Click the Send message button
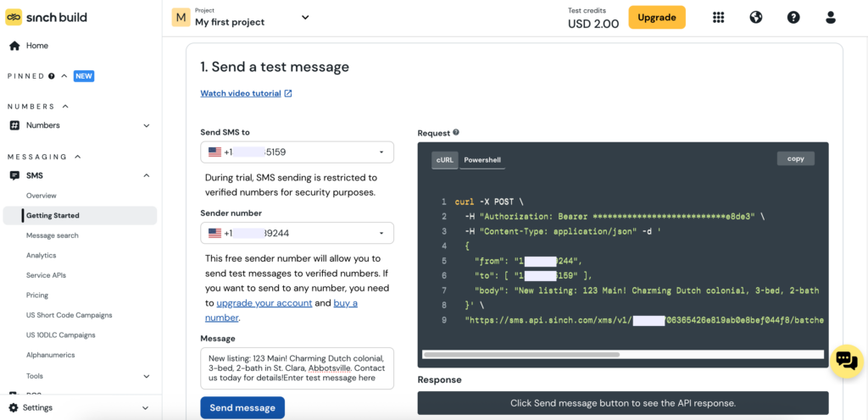Image resolution: width=868 pixels, height=420 pixels. (x=242, y=408)
